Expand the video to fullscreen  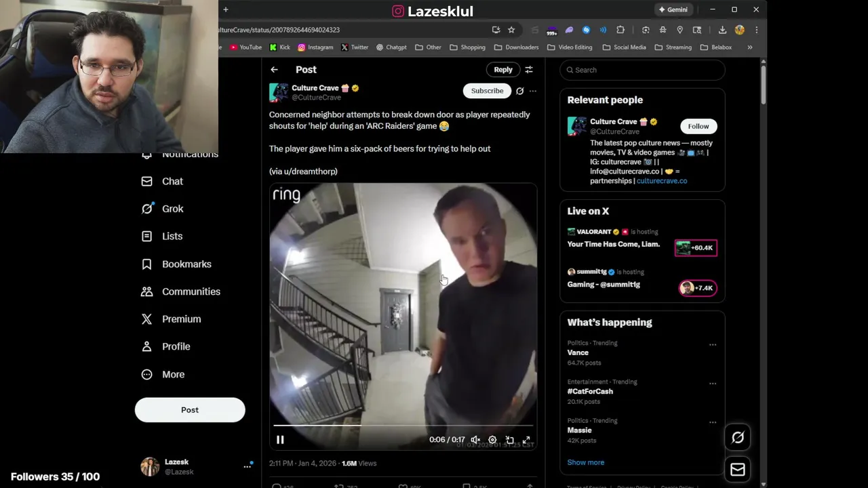point(526,440)
